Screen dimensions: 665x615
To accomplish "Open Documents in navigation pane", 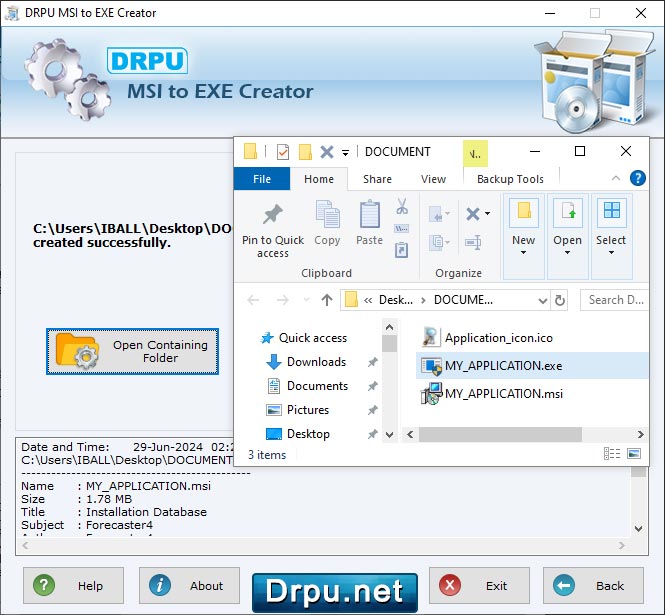I will (x=307, y=386).
